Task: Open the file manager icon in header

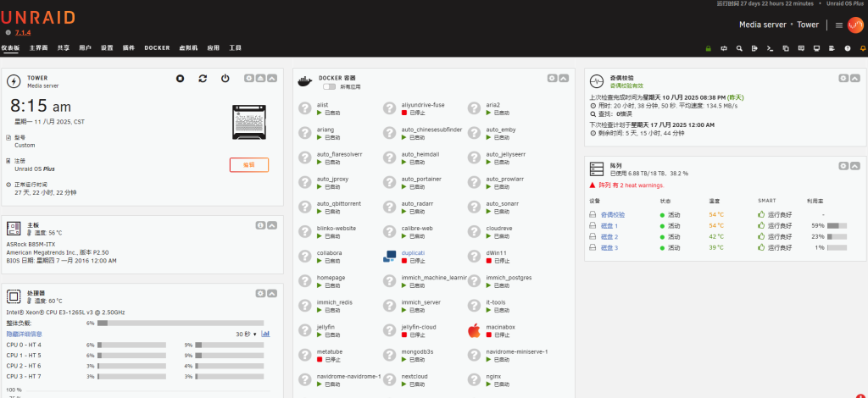Action: [x=786, y=48]
